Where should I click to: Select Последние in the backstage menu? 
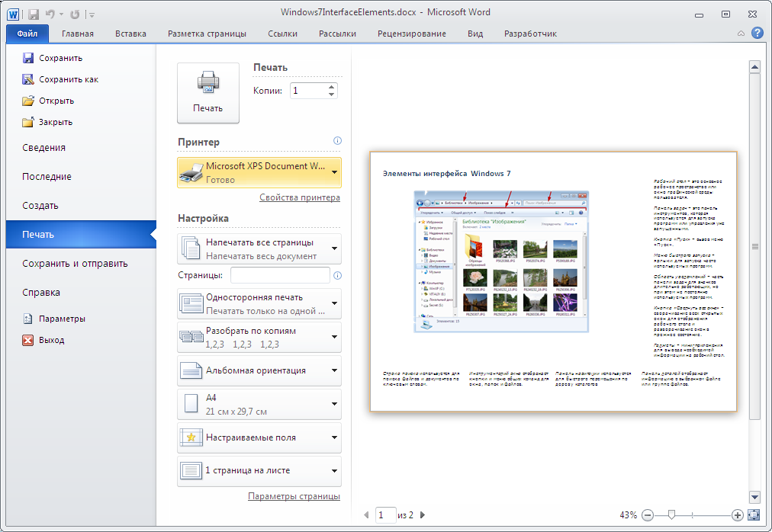pyautogui.click(x=81, y=177)
